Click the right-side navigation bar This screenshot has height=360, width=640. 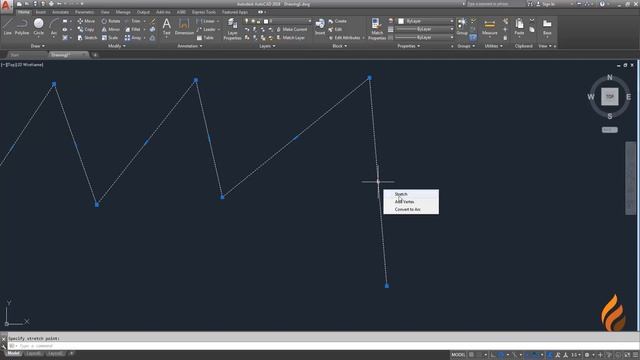(630, 178)
